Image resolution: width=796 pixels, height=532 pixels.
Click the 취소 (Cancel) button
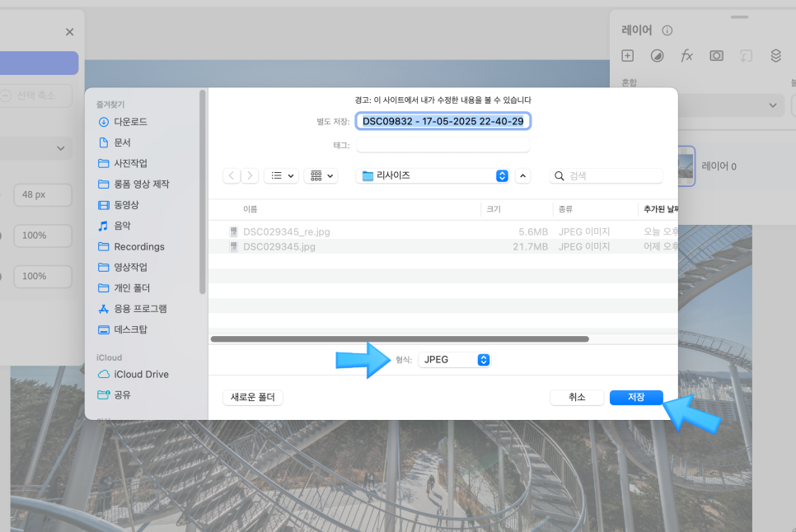pyautogui.click(x=577, y=397)
